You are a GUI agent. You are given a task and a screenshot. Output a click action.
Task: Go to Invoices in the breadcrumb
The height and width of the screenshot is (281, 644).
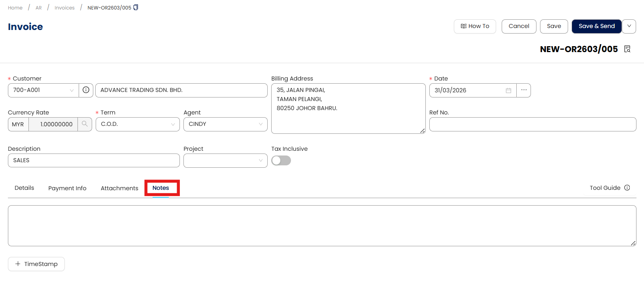pos(64,8)
